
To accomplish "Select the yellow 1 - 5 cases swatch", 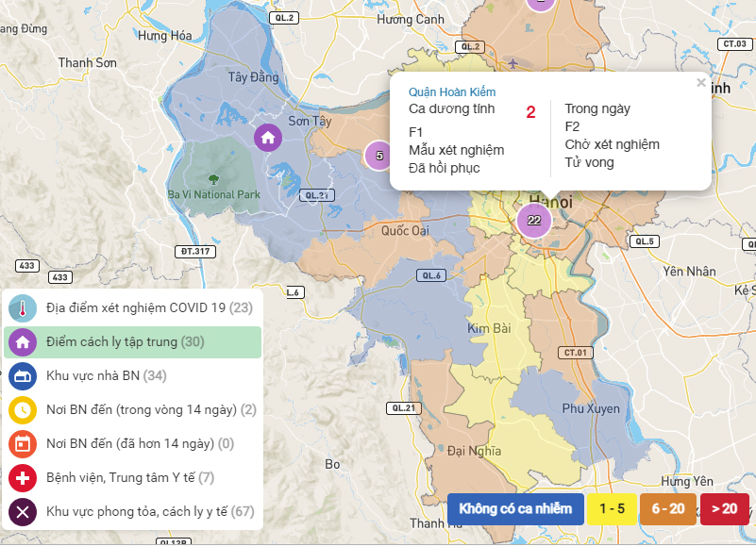I will [612, 509].
